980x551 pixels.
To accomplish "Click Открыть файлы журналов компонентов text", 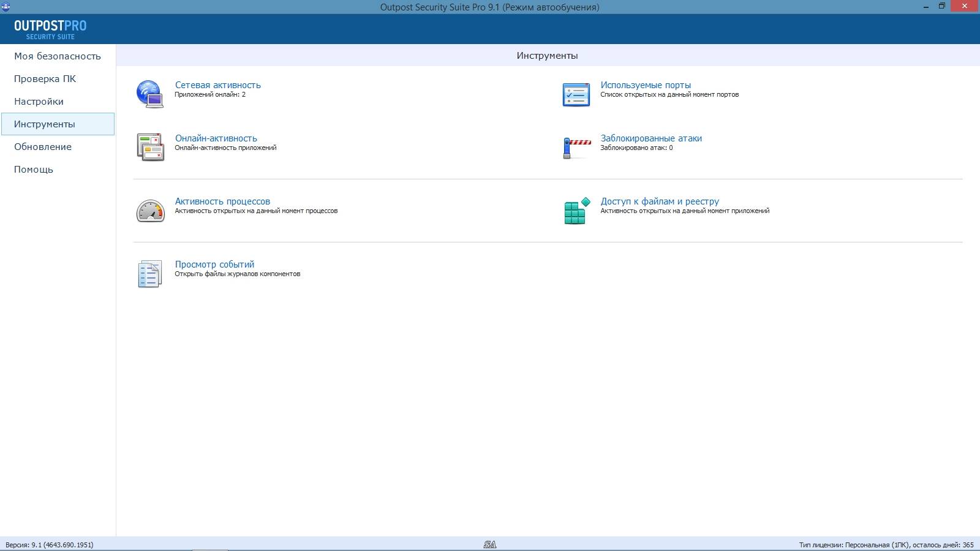I will tap(238, 274).
